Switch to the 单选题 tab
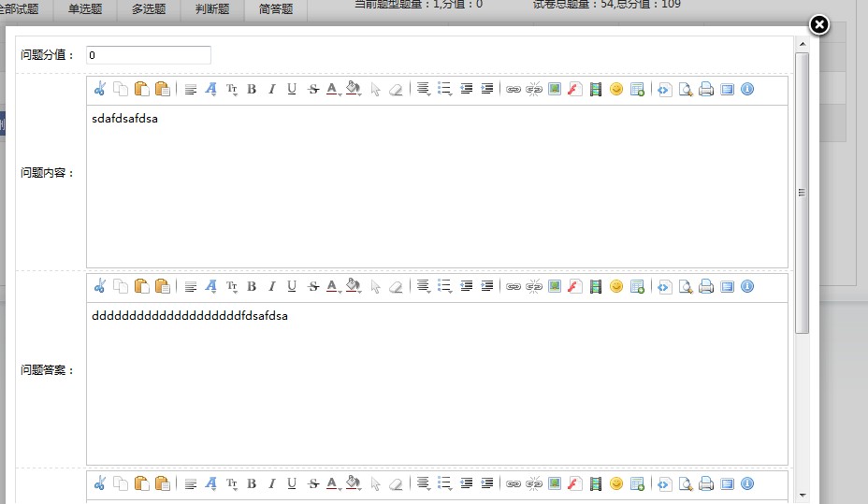The height and width of the screenshot is (504, 868). point(85,8)
